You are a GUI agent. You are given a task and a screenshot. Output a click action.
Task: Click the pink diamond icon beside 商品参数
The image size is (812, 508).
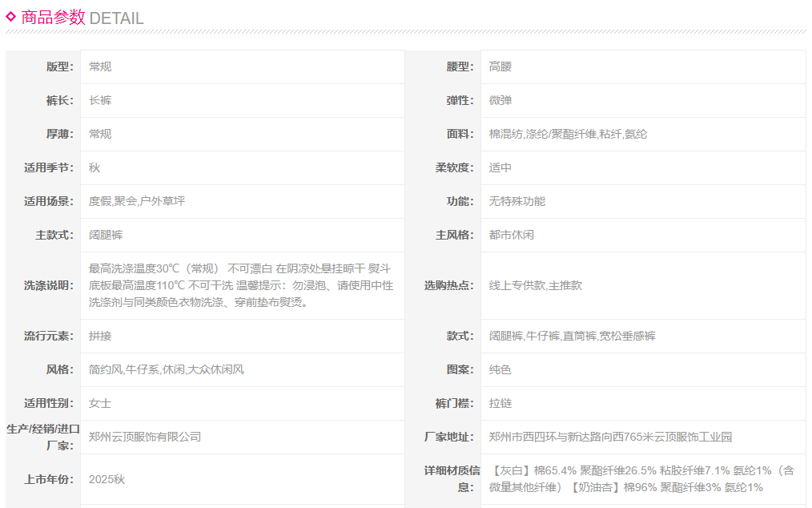[x=11, y=16]
